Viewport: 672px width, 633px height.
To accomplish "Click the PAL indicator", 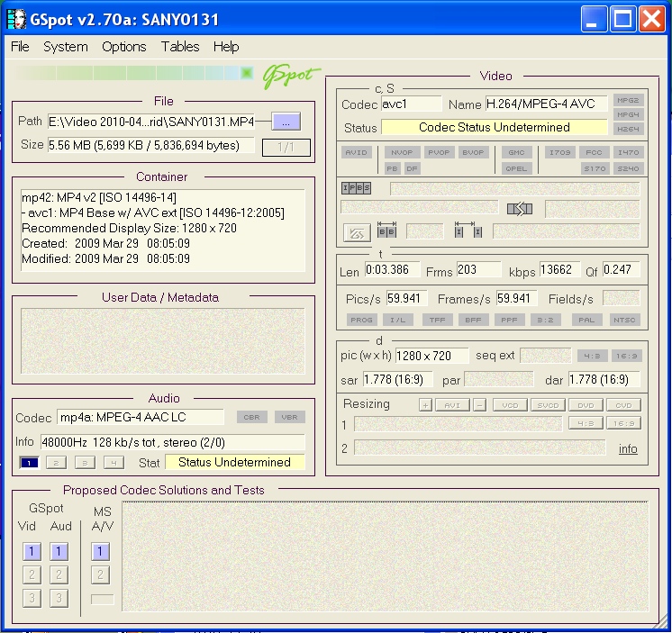I will pyautogui.click(x=586, y=320).
